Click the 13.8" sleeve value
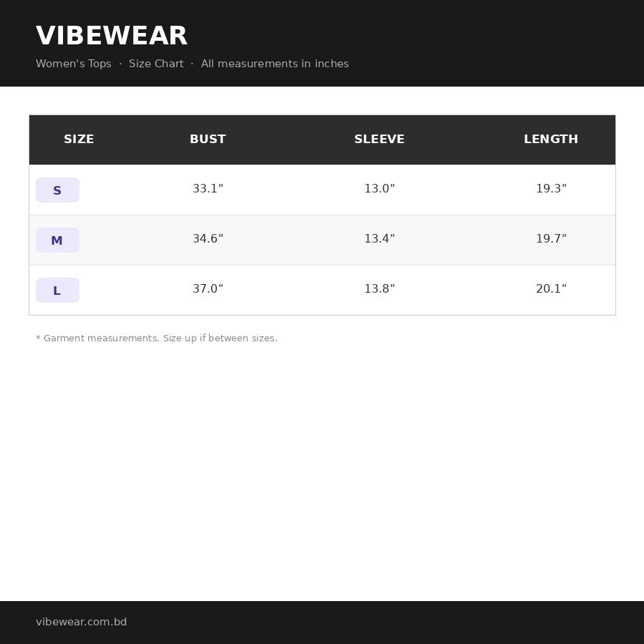 379,289
